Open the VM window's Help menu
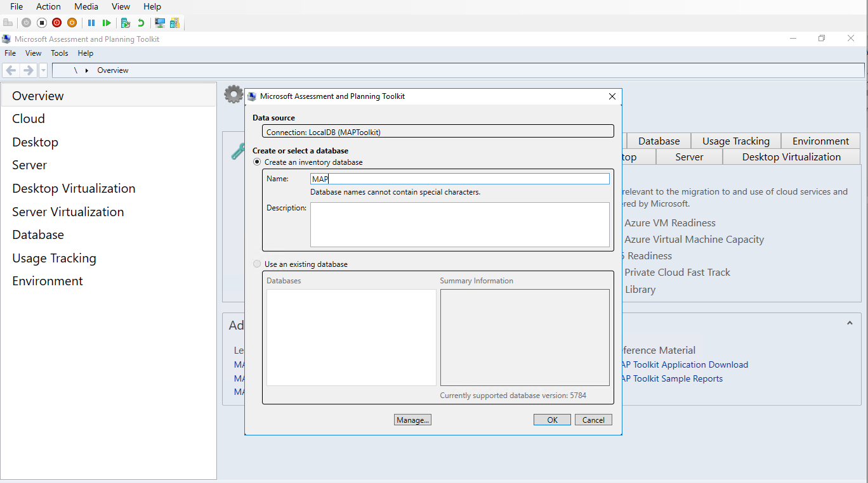868x483 pixels. 152,6
